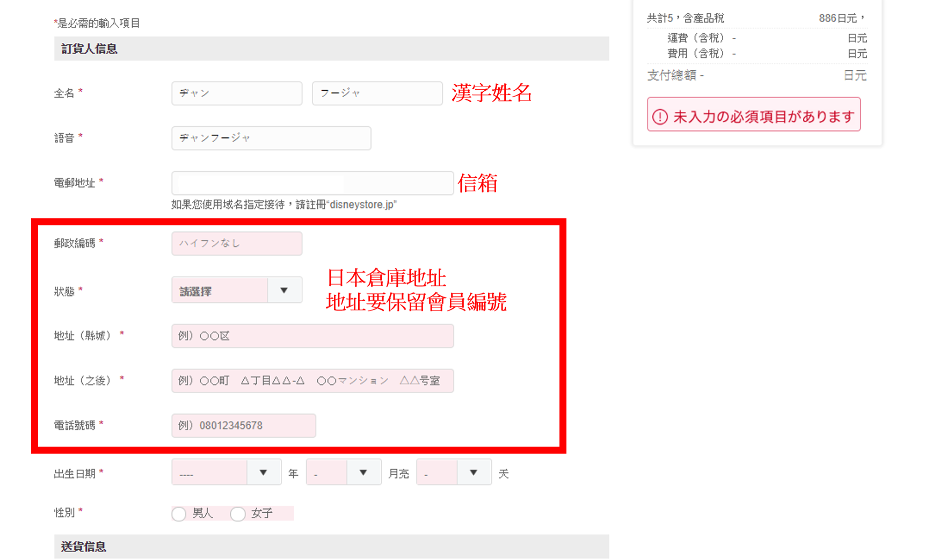Expand the birth year dropdown

point(226,473)
